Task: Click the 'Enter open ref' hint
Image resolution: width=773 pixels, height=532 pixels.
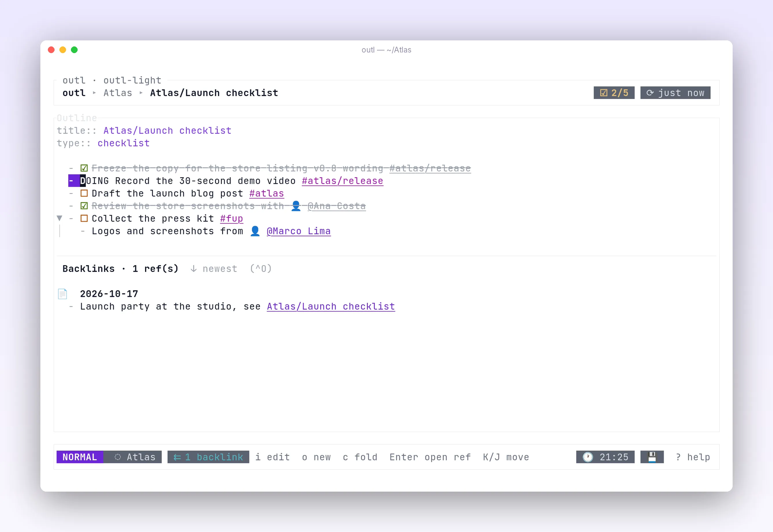Action: point(430,457)
